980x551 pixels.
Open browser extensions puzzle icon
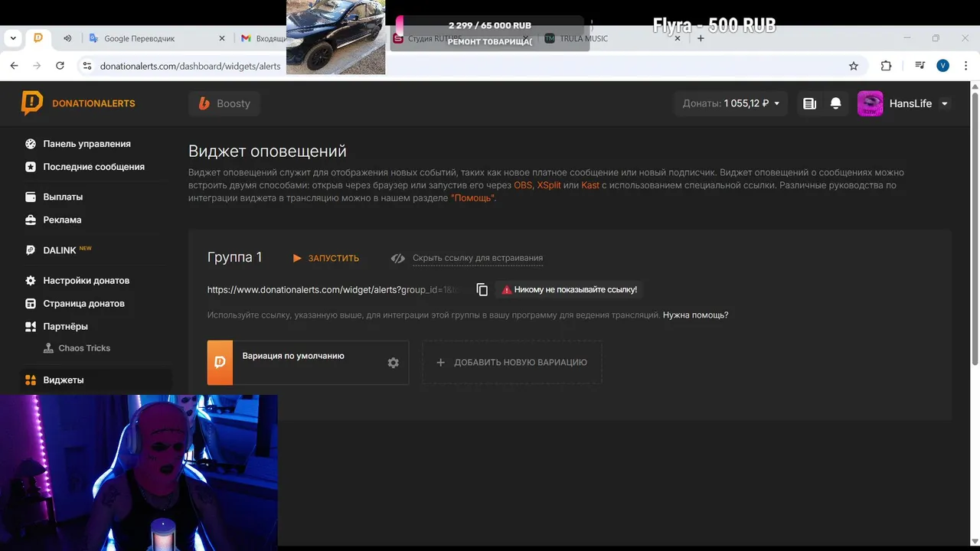886,66
